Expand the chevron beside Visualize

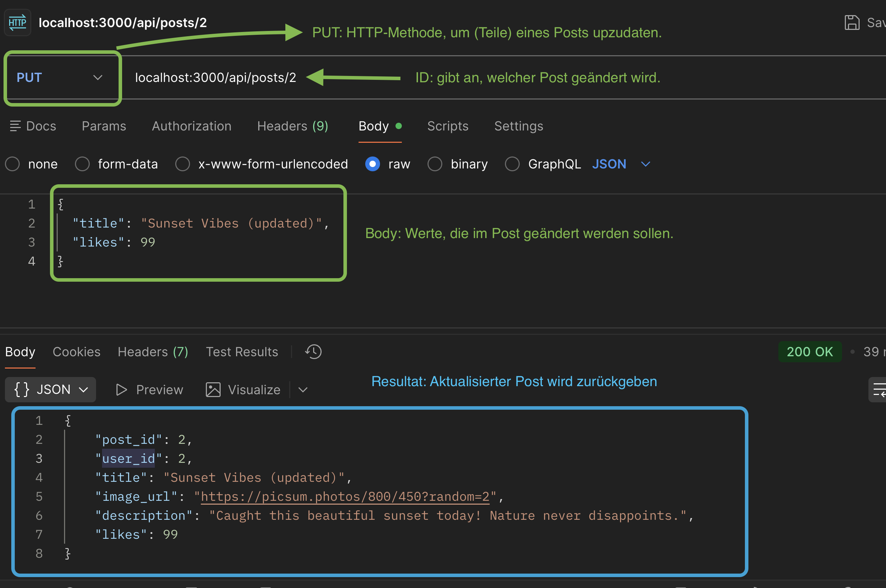pos(303,390)
